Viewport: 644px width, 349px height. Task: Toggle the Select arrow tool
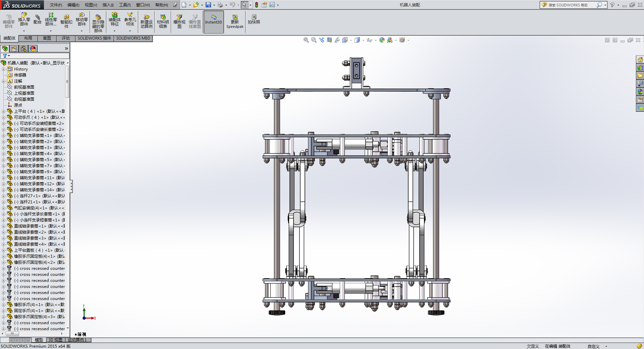pos(245,5)
